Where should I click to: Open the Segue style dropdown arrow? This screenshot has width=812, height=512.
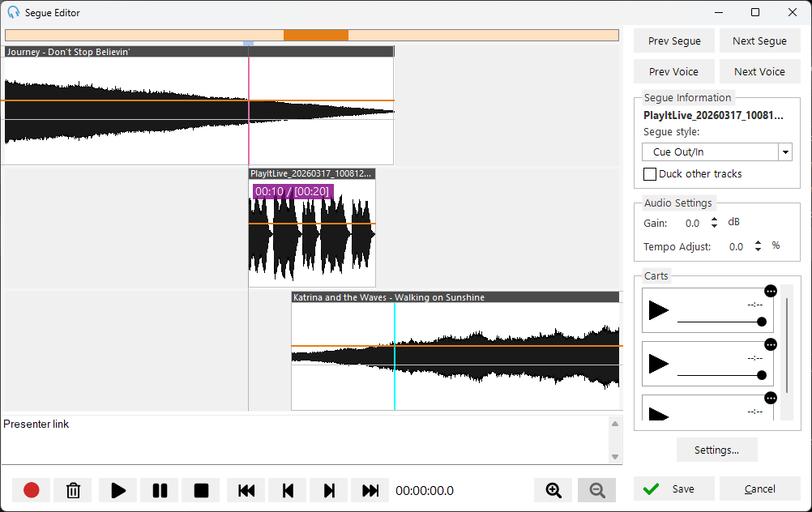[785, 152]
